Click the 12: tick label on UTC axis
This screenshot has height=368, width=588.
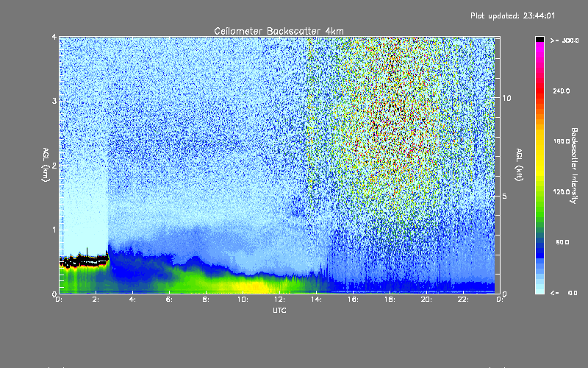(279, 300)
